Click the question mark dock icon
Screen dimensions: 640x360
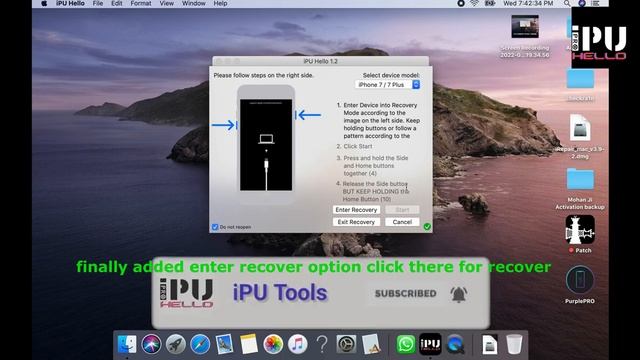coord(322,344)
